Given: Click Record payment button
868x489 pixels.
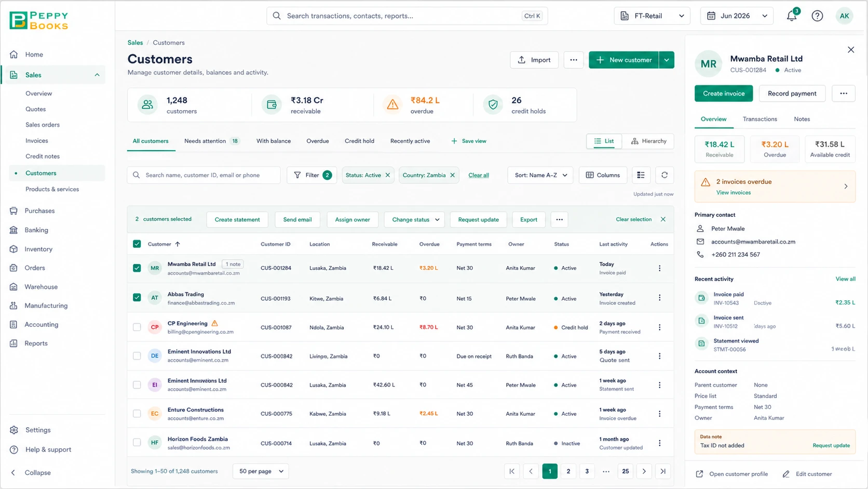Looking at the screenshot, I should [792, 94].
